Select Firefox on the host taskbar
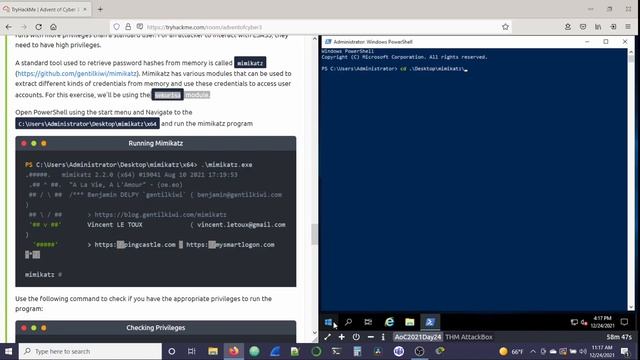Viewport: 640px width, 360px height. [233, 351]
